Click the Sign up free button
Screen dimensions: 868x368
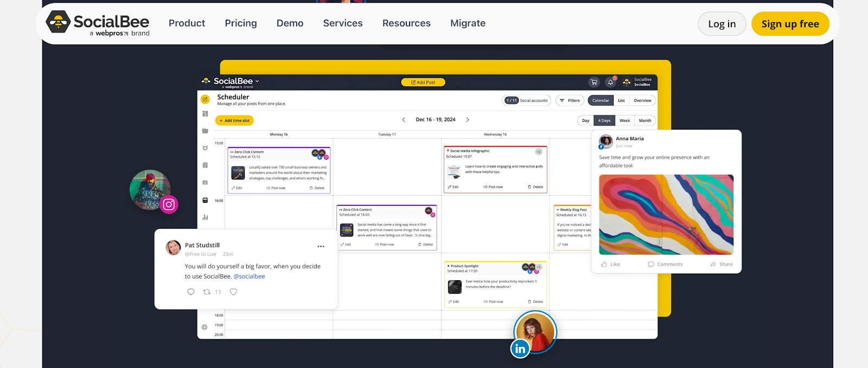790,24
